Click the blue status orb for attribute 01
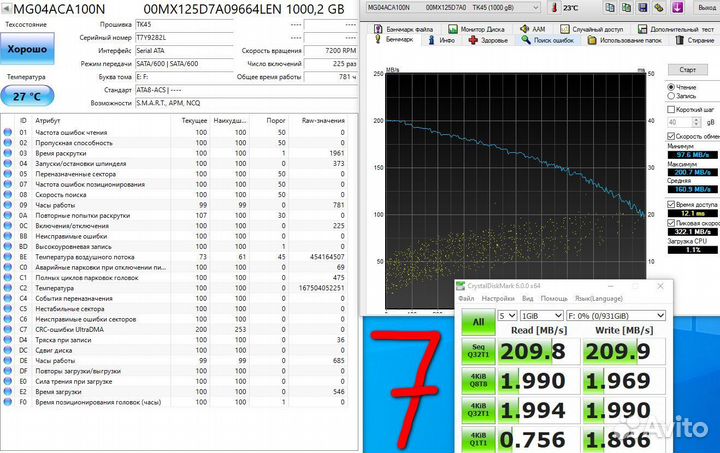 point(7,132)
